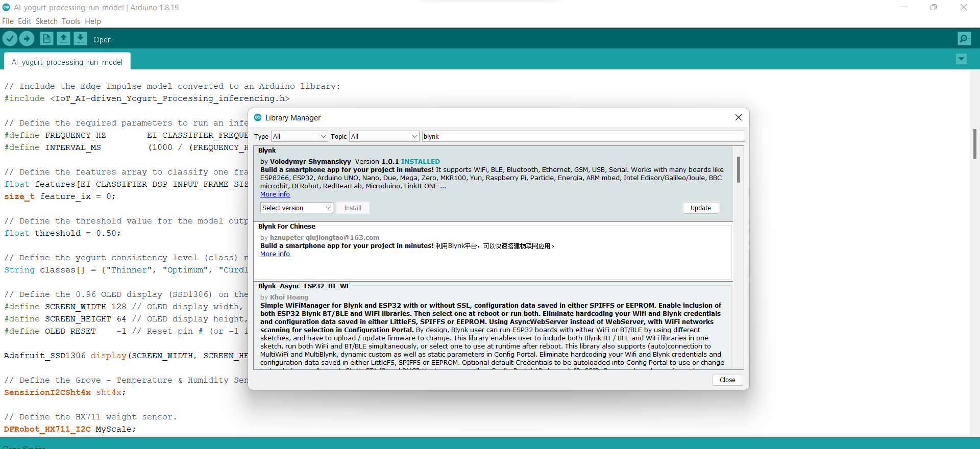Click the Verify sketch checkmark icon
This screenshot has width=980, height=449.
[10, 38]
